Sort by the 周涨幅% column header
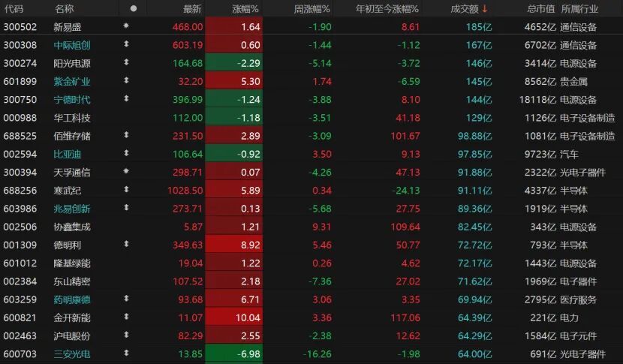The width and height of the screenshot is (623, 364). click(312, 9)
